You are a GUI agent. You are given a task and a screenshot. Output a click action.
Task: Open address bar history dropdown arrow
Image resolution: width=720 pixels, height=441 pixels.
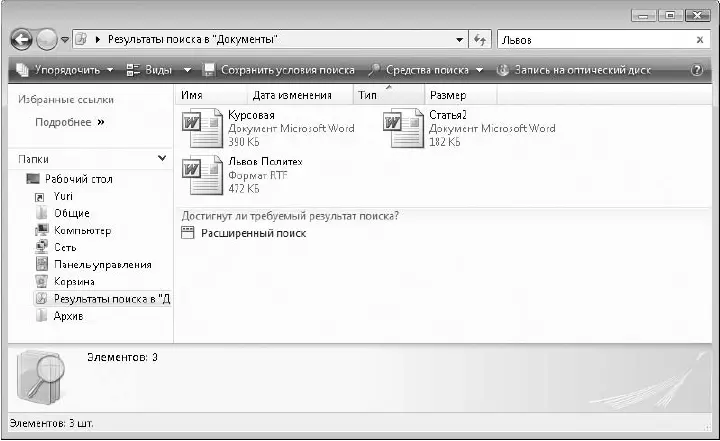459,39
